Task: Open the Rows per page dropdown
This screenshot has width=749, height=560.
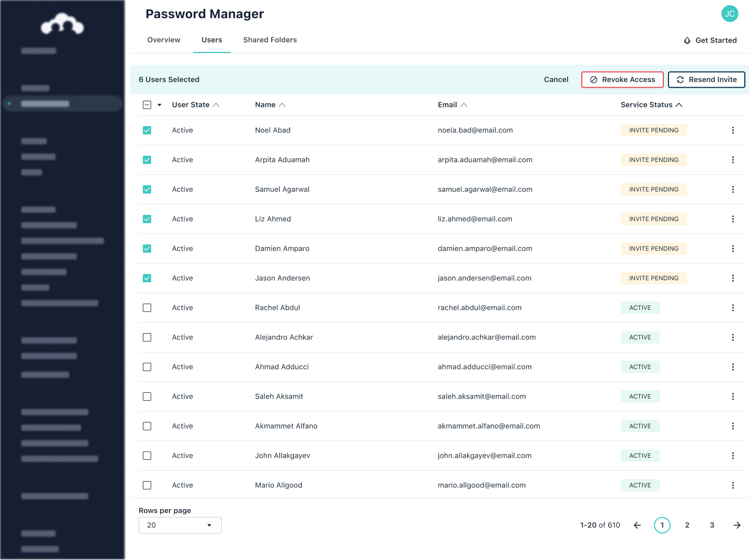Action: click(x=180, y=525)
